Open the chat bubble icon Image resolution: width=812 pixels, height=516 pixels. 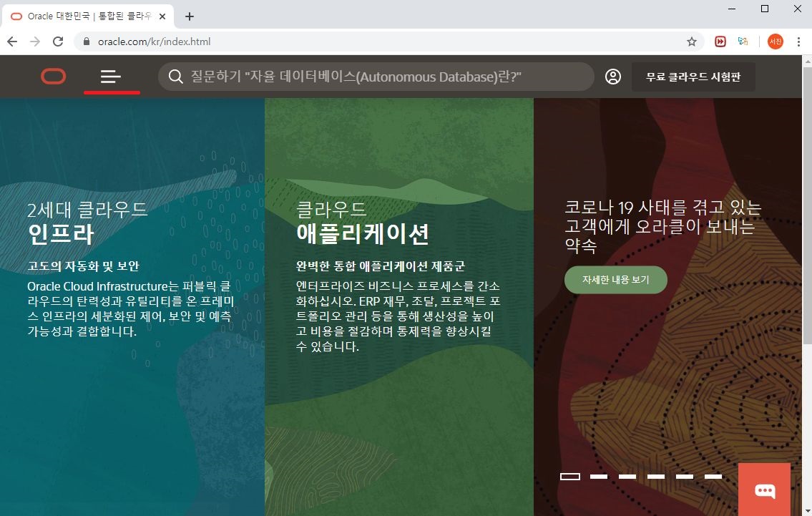point(764,490)
